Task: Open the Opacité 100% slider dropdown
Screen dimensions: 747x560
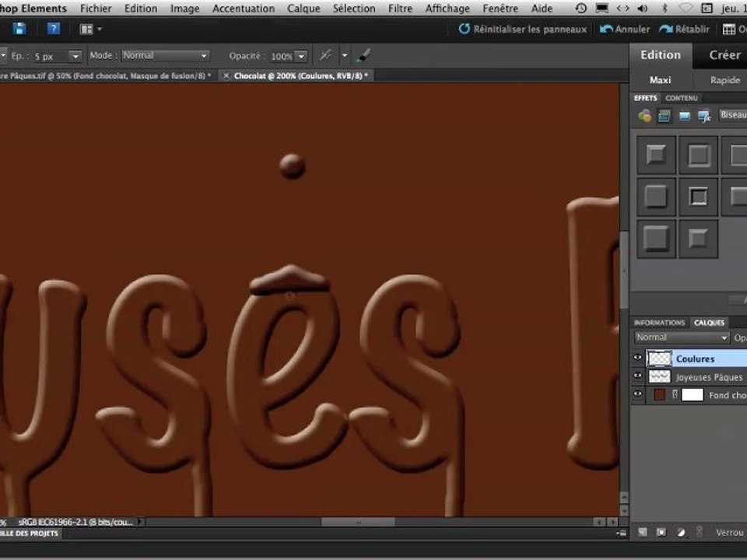Action: [301, 56]
